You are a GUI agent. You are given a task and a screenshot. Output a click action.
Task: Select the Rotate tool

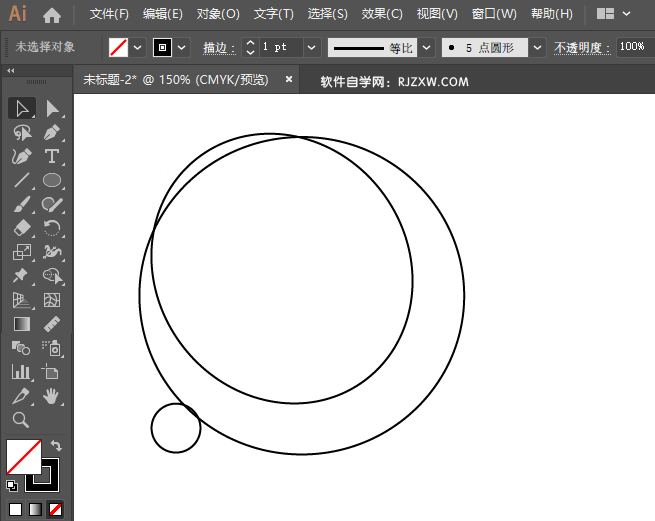pyautogui.click(x=52, y=229)
